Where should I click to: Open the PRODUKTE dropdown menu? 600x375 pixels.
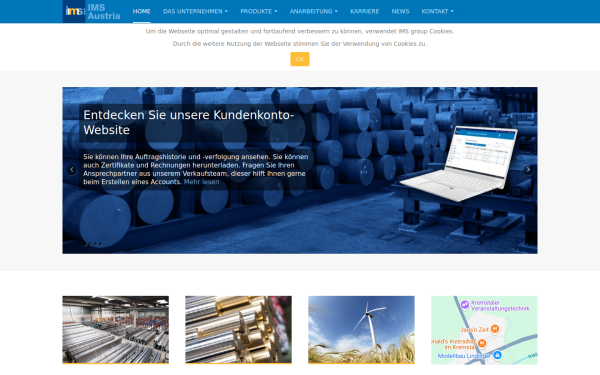click(259, 11)
